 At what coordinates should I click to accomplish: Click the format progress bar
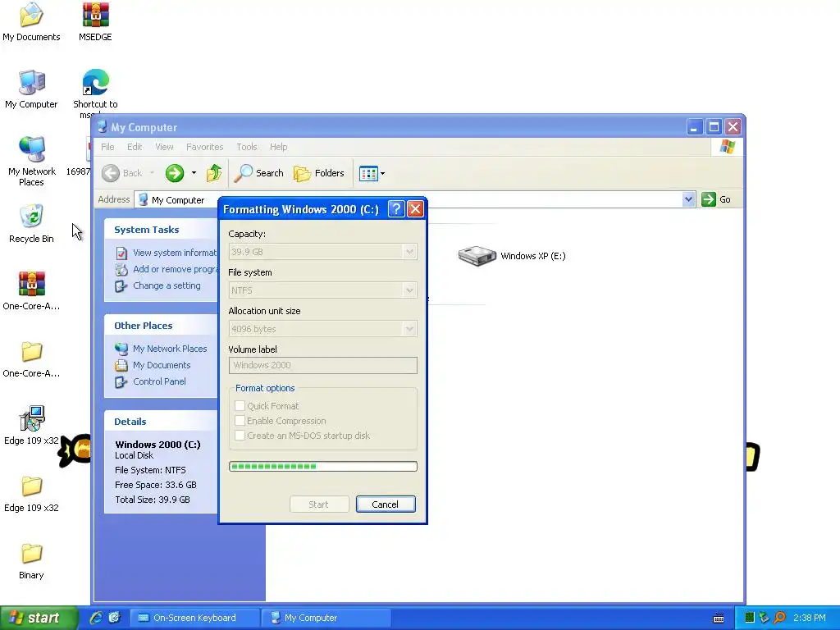click(323, 466)
